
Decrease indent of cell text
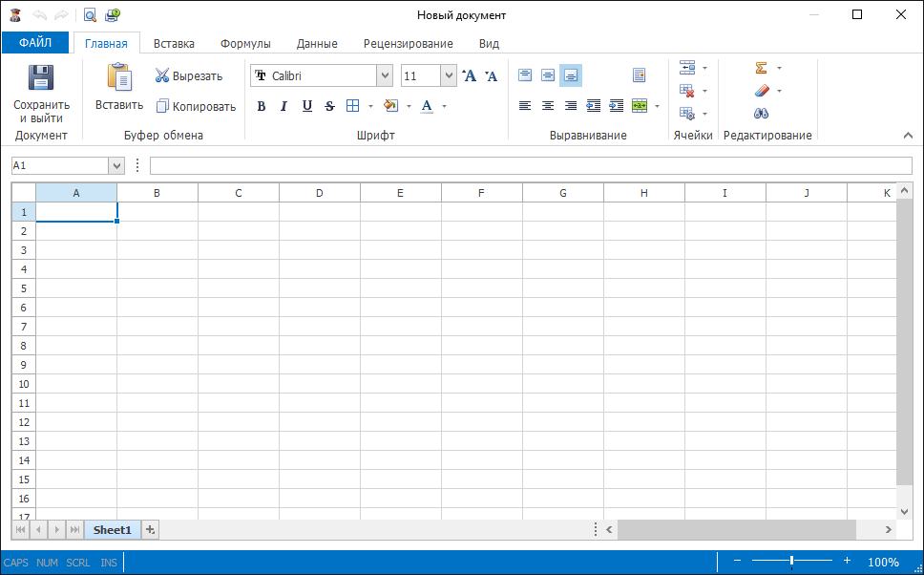click(594, 106)
